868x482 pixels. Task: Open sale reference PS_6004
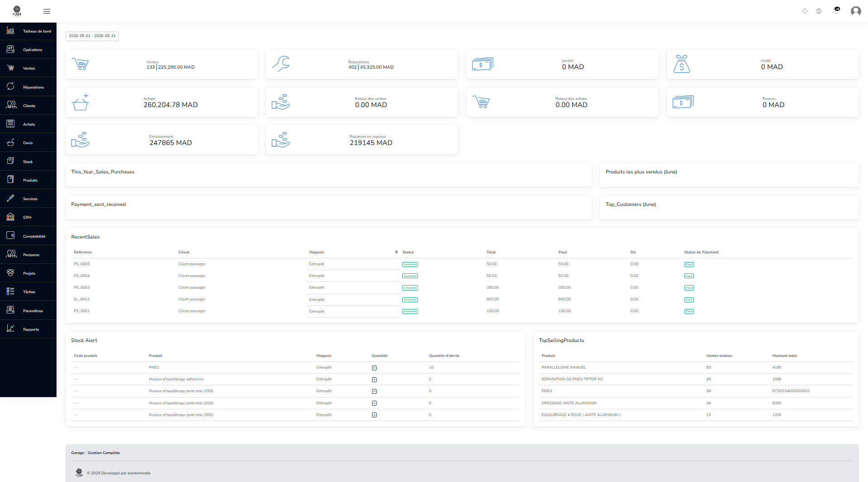pyautogui.click(x=82, y=276)
